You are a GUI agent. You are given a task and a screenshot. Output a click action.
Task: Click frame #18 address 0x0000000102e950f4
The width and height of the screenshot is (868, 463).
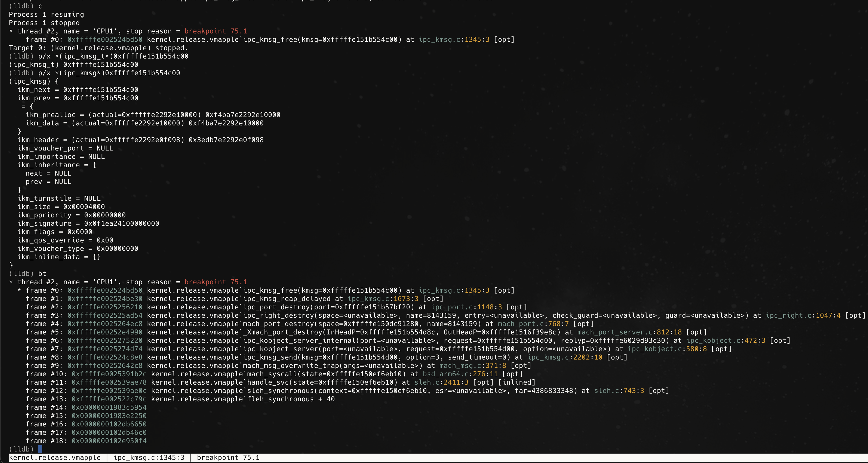(x=109, y=441)
